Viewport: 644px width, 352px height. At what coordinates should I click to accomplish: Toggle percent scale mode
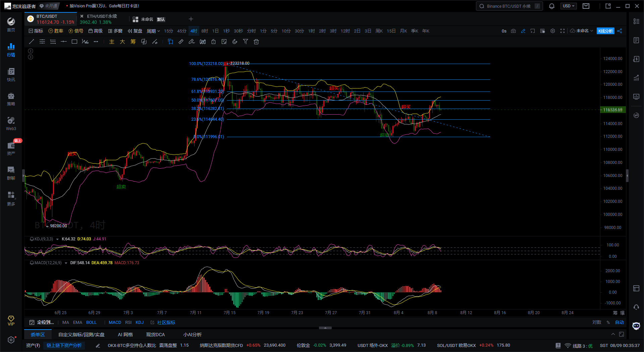(608, 322)
